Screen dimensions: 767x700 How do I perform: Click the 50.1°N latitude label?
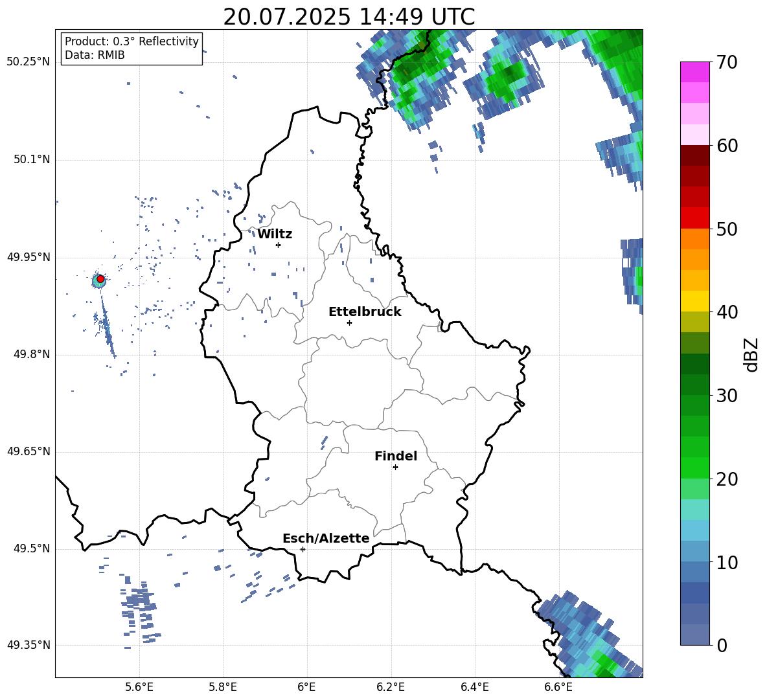point(32,160)
